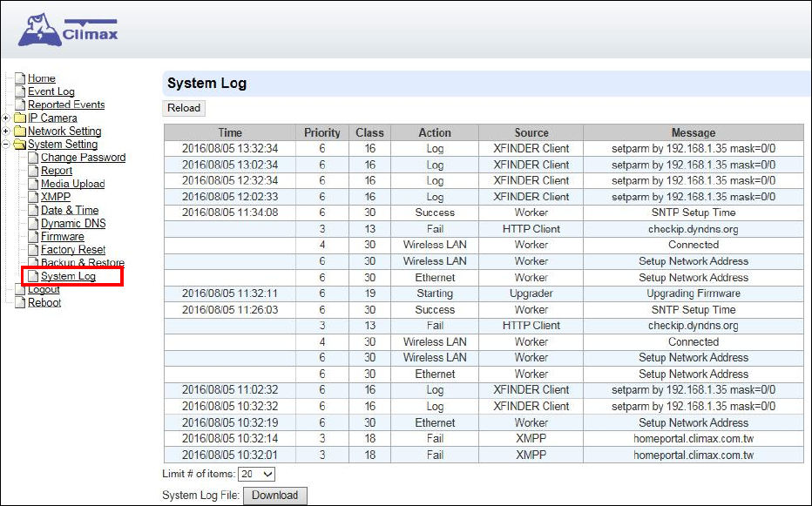Click the Upgrader source cell
The height and width of the screenshot is (506, 812).
pyautogui.click(x=531, y=293)
